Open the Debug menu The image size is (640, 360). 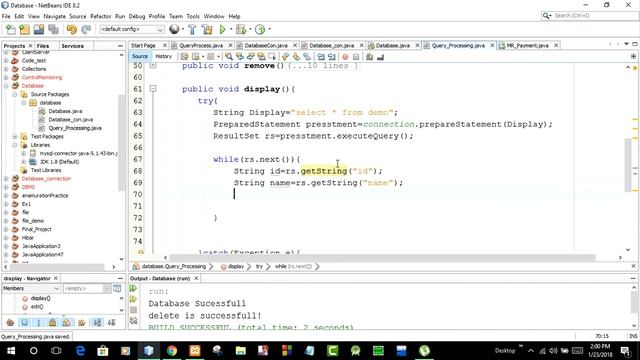pos(137,16)
